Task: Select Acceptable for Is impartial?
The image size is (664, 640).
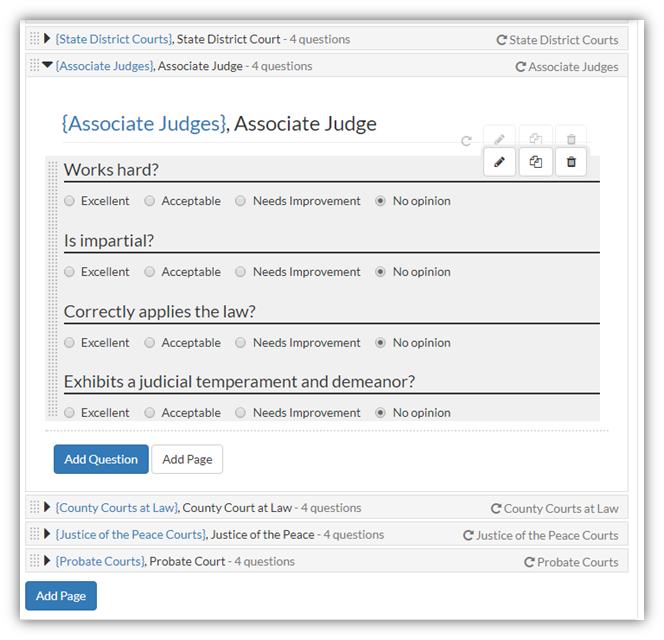Action: coord(149,272)
